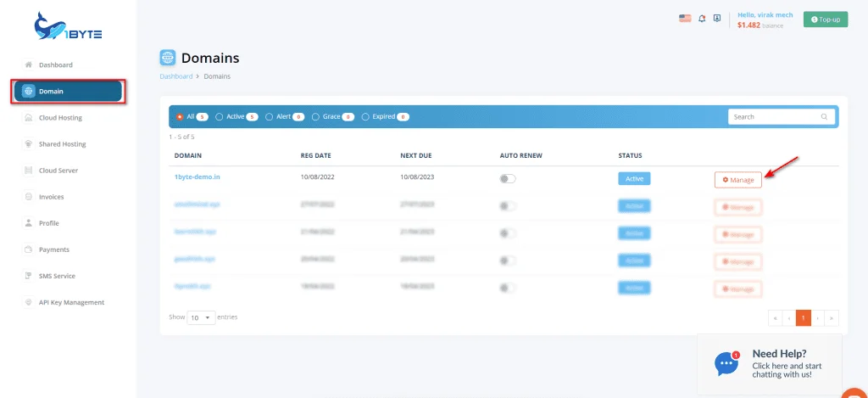The height and width of the screenshot is (398, 868).
Task: Select the Expired filter radio button
Action: pyautogui.click(x=365, y=117)
